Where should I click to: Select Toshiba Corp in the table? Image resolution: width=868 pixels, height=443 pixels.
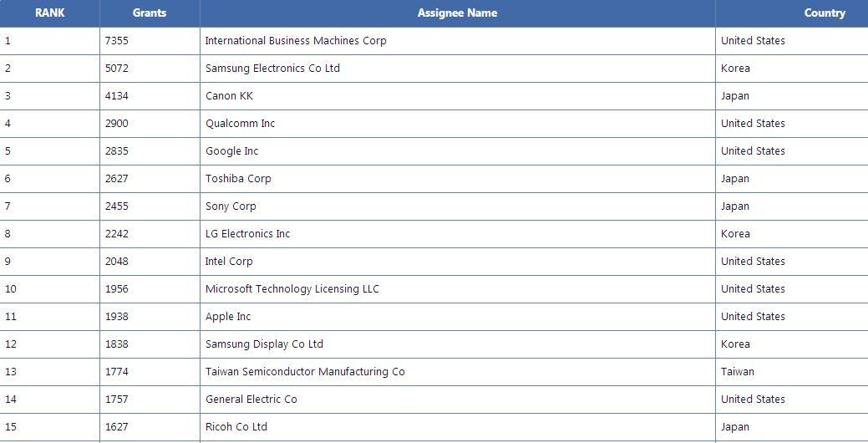click(238, 178)
